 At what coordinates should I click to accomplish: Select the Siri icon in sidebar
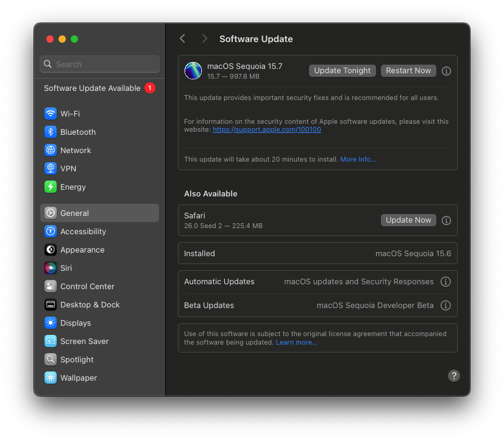pos(51,268)
